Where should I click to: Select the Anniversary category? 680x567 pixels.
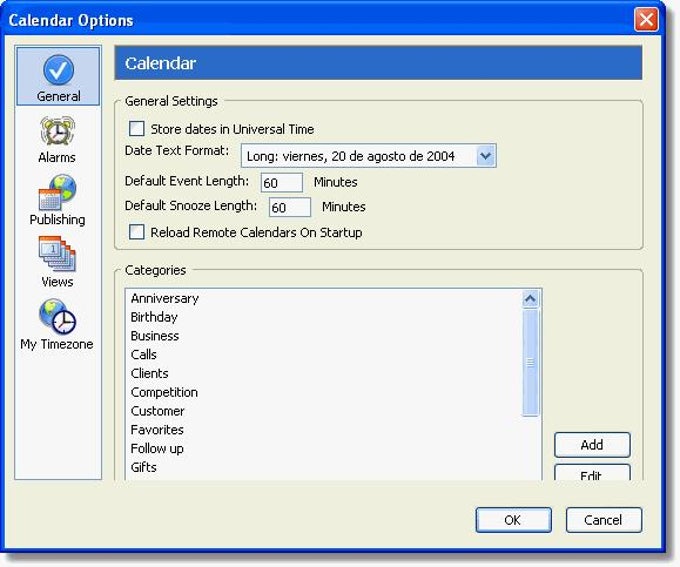pos(165,298)
